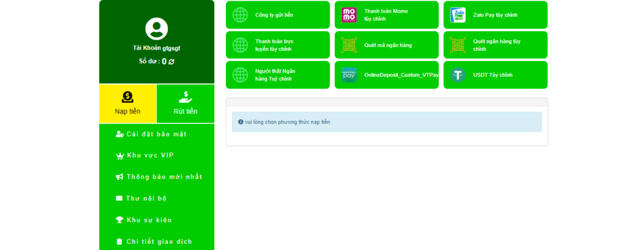Click the trophy icon for Khu sự kiện

pos(119,220)
